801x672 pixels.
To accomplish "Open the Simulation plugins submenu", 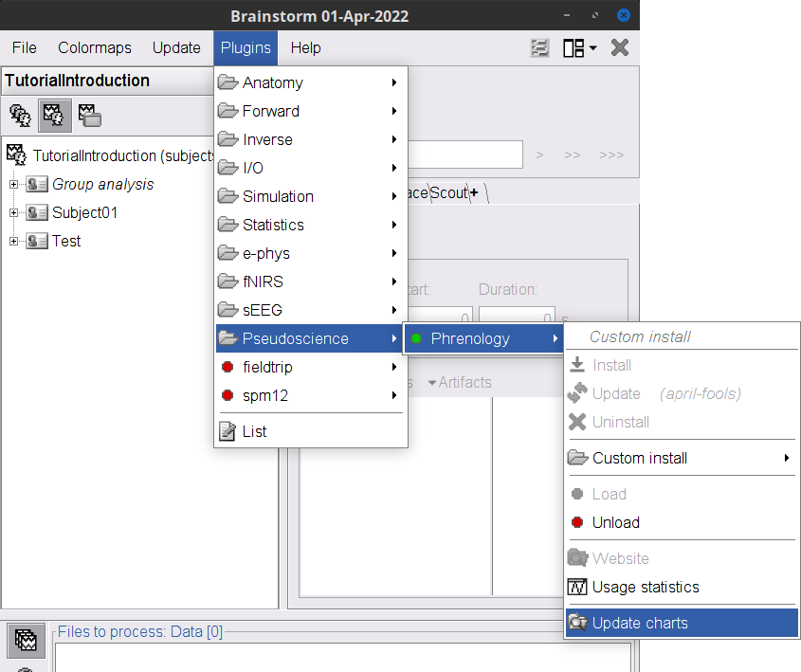I will click(311, 196).
